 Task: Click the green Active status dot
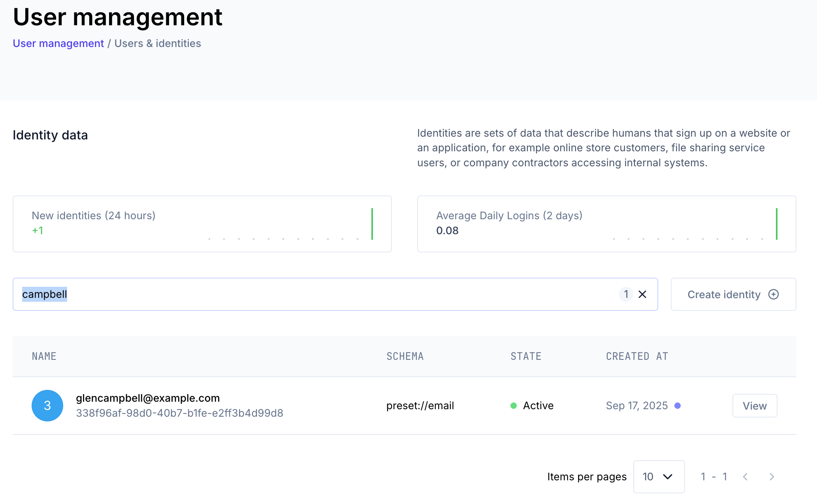[514, 406]
